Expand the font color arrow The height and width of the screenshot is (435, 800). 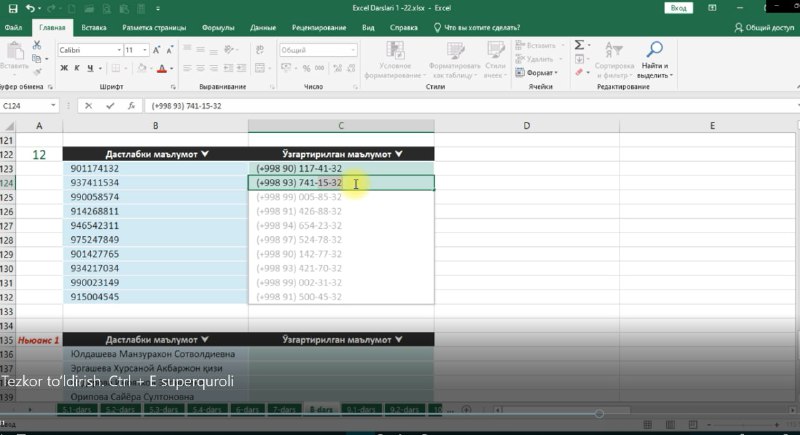[x=171, y=68]
